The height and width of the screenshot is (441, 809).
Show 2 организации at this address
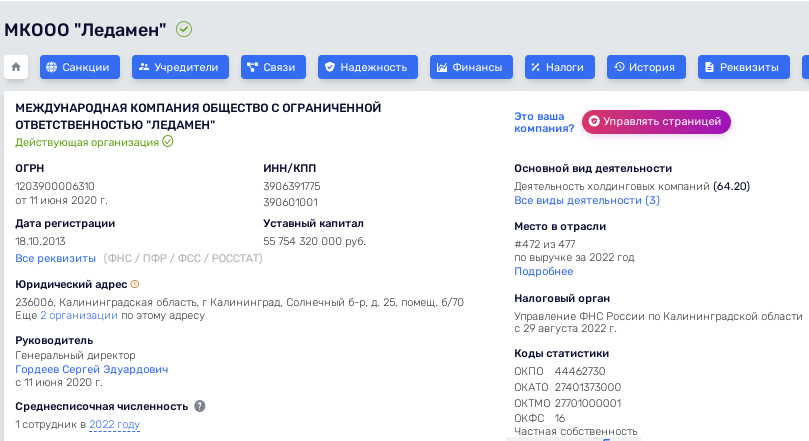click(x=79, y=315)
